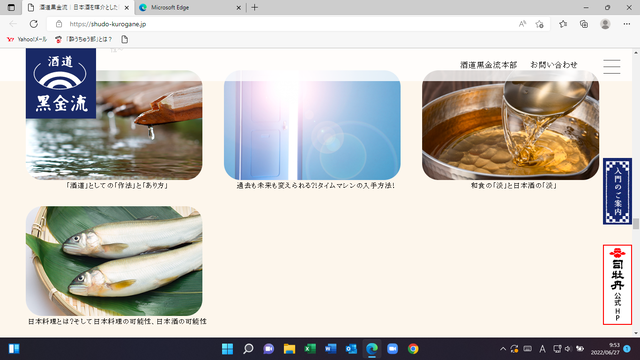
Task: Open 酒道黒金流本部 navigation link
Action: 488,65
